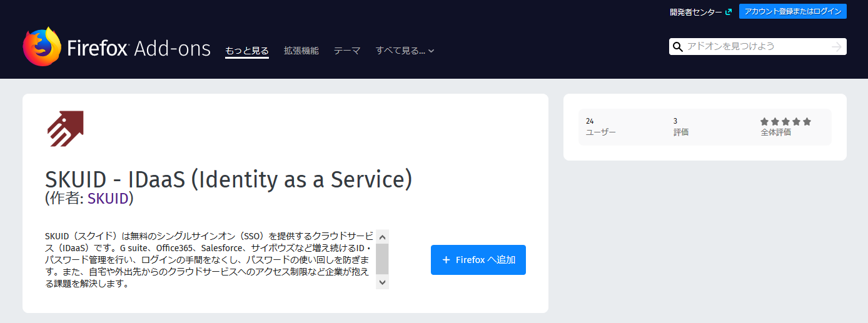Click the Firefox へ追加 button
Screen dimensions: 868x323
tap(478, 260)
